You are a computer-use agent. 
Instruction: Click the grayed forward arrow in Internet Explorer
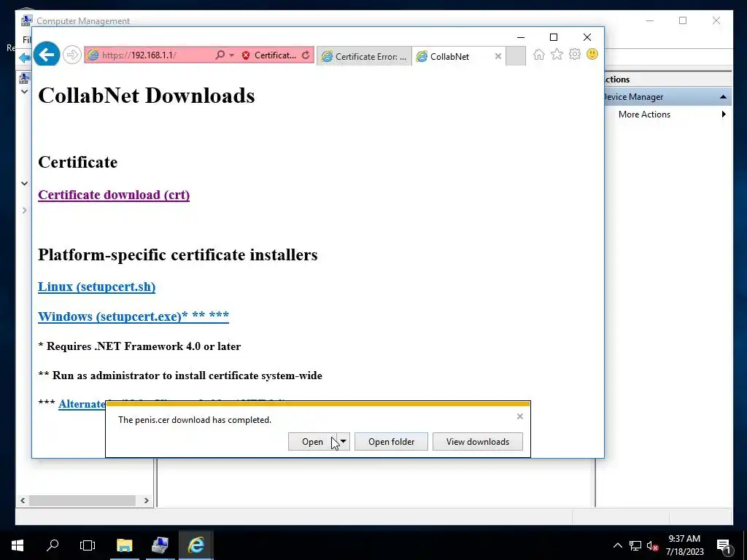[x=72, y=55]
